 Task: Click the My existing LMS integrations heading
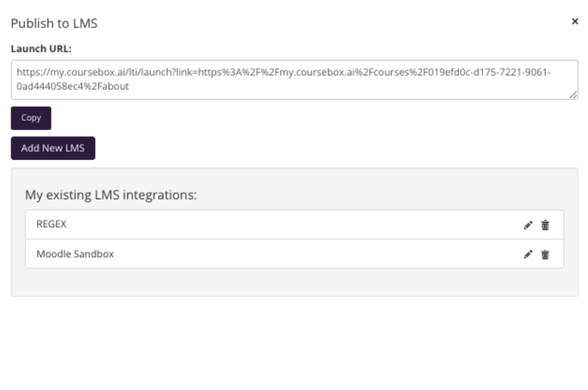pyautogui.click(x=111, y=195)
